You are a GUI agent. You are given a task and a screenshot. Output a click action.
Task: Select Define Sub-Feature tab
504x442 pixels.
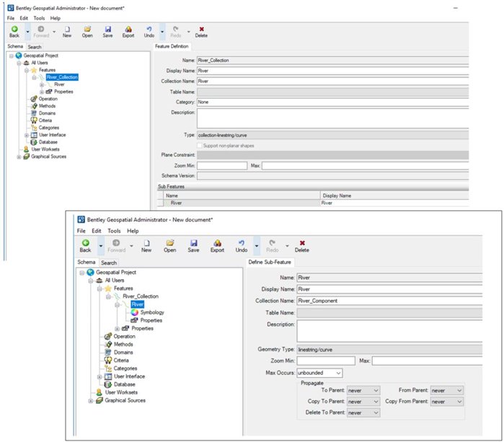[270, 262]
